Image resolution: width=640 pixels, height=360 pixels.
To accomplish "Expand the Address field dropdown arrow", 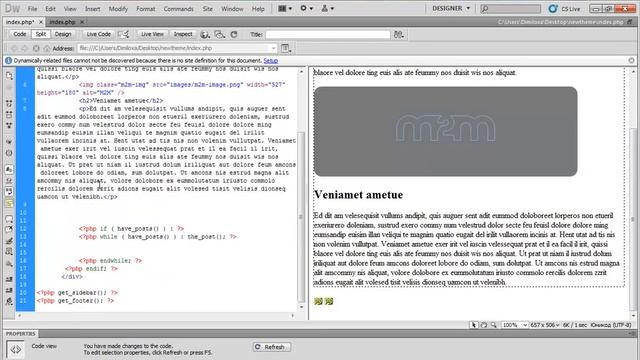I will tap(273, 48).
